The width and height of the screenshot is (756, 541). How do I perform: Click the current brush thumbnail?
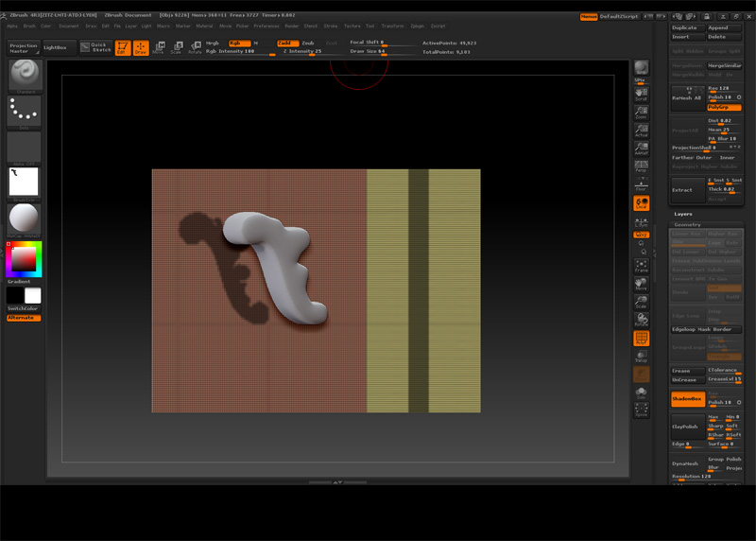click(24, 76)
